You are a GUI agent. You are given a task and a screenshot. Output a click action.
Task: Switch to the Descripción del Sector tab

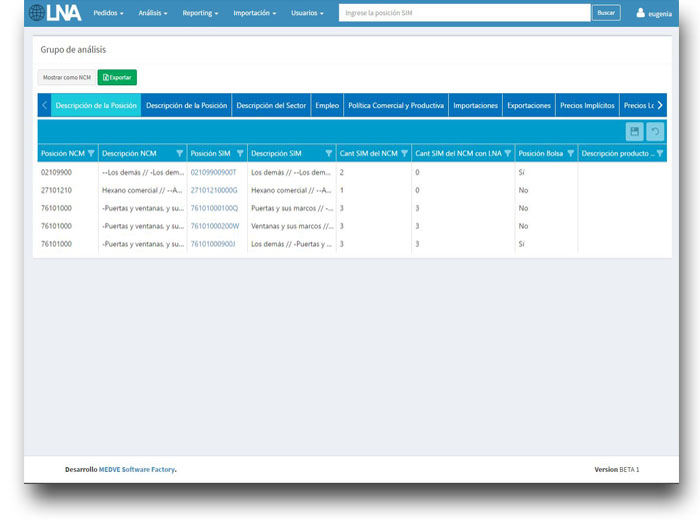click(271, 105)
